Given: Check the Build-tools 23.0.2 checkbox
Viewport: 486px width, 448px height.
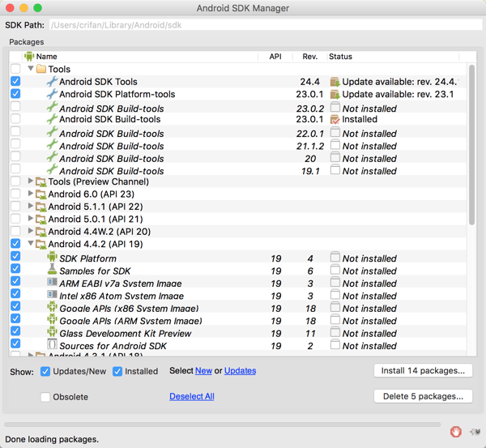Looking at the screenshot, I should click(x=15, y=107).
